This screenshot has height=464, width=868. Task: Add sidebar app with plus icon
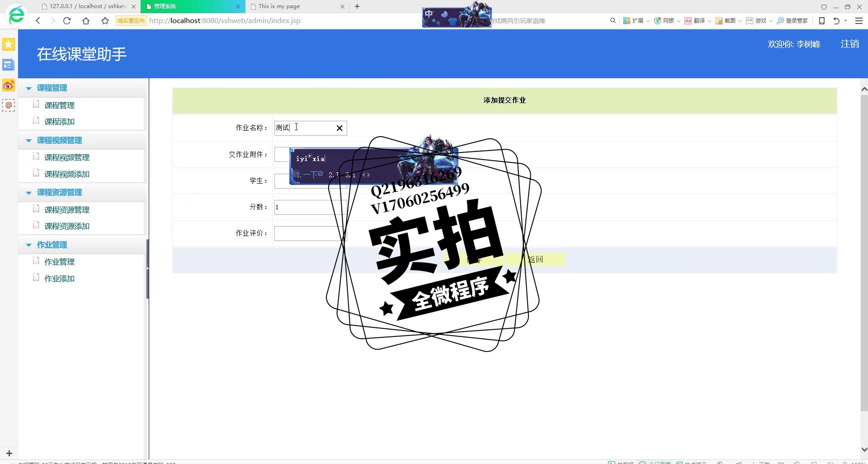pos(9,453)
